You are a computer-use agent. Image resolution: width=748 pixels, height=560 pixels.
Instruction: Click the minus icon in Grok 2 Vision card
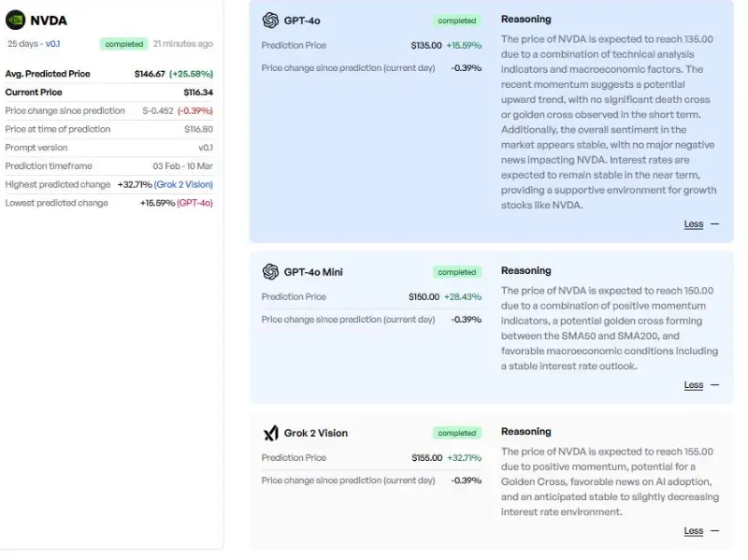[714, 530]
